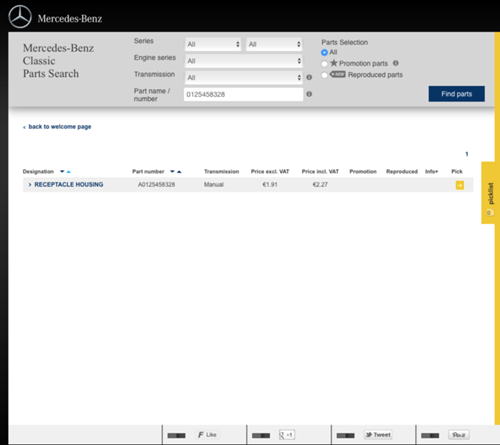Click the Google +1 button
Viewport: 500px width, 445px height.
[x=286, y=435]
